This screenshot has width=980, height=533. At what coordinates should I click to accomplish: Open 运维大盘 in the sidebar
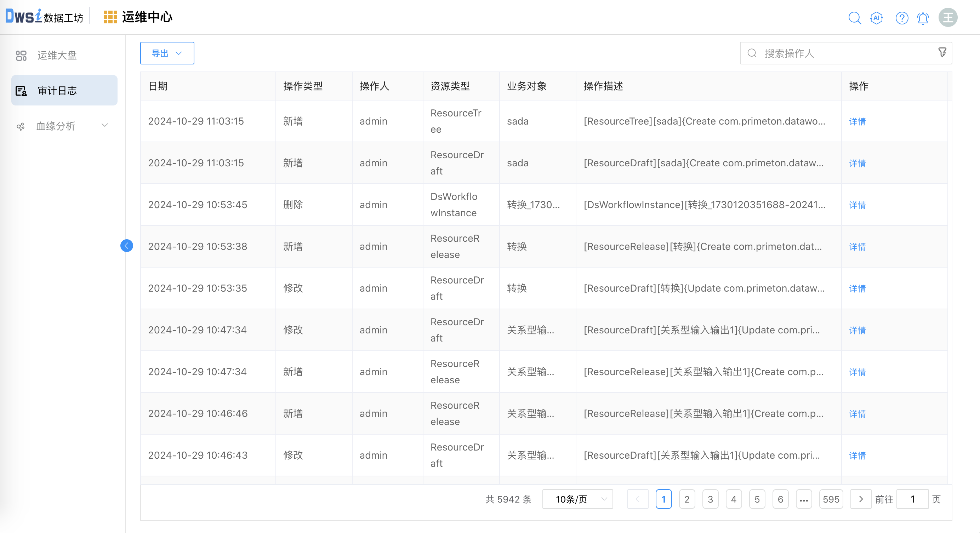tap(64, 56)
